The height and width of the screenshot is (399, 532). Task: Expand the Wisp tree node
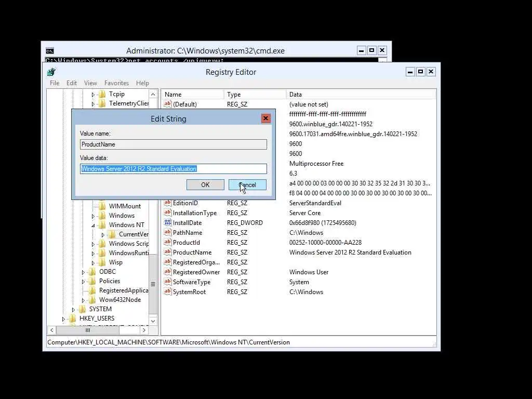tap(93, 262)
